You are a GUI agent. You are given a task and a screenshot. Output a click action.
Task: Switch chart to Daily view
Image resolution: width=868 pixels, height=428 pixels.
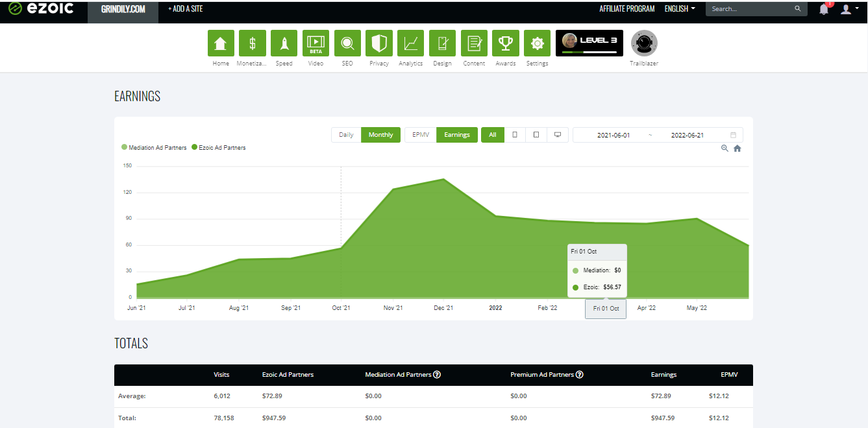[347, 135]
